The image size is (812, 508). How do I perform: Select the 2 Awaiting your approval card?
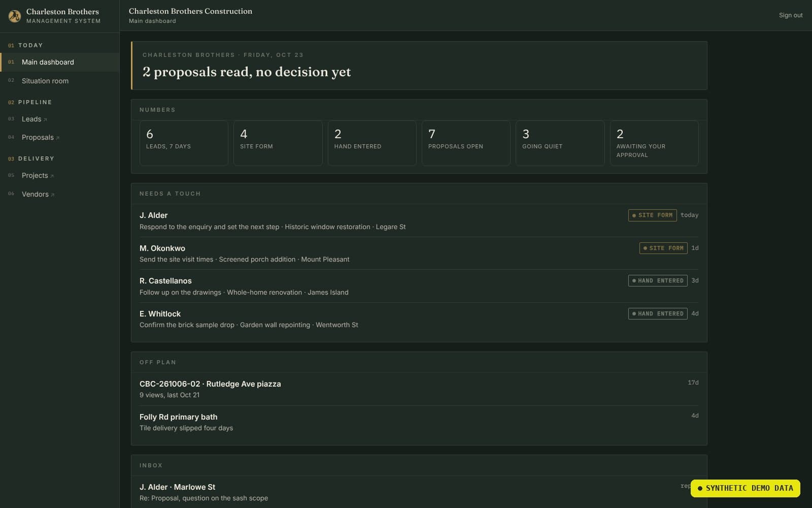tap(654, 143)
